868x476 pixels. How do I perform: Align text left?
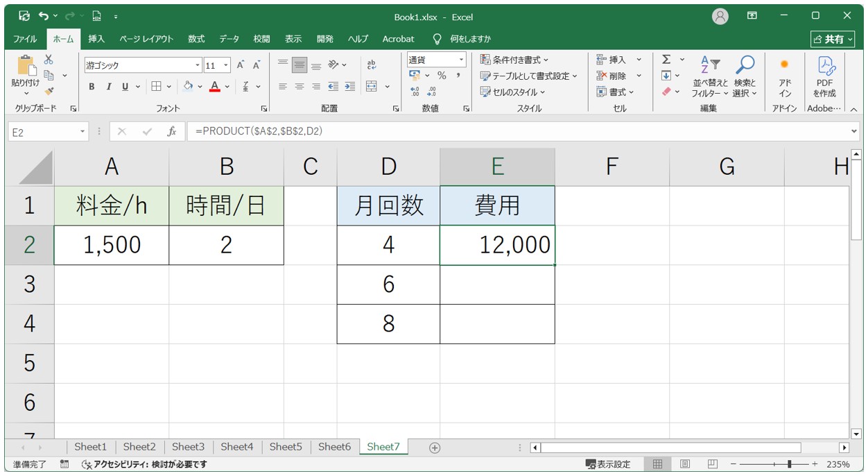[x=283, y=87]
